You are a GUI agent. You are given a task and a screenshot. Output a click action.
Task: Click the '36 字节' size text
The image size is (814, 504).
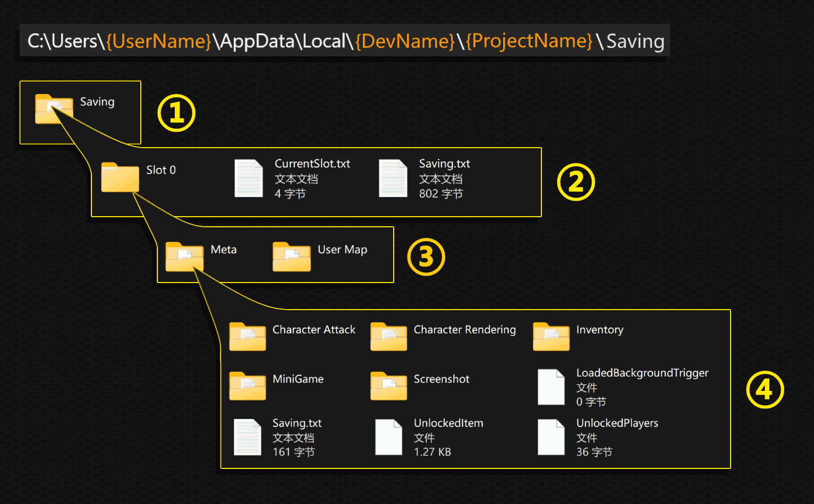pos(595,452)
